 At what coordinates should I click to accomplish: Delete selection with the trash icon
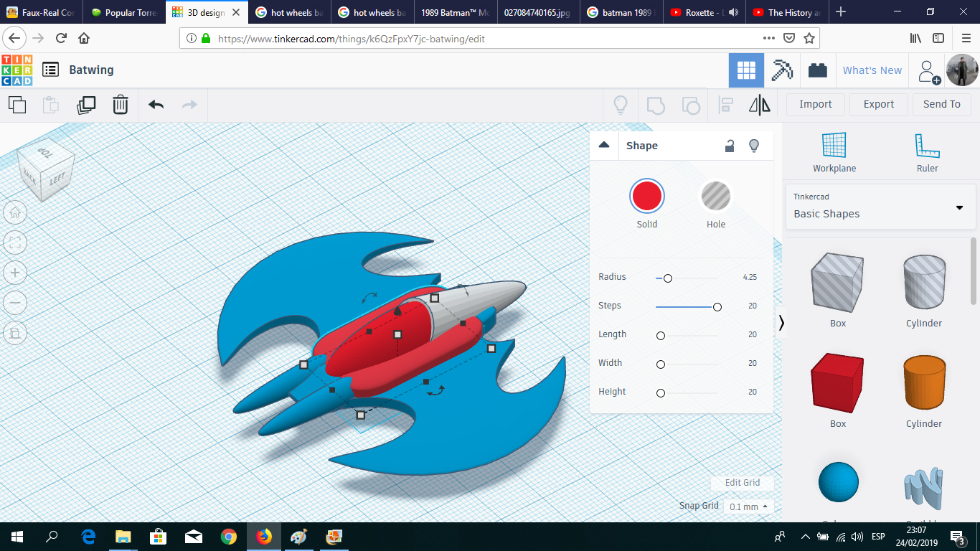point(120,105)
